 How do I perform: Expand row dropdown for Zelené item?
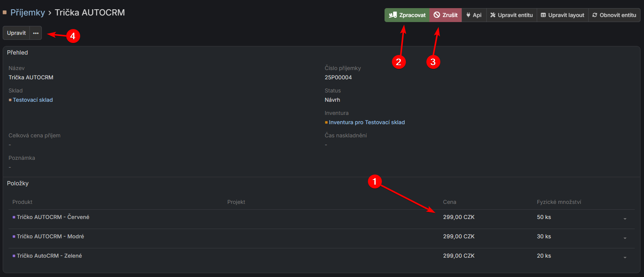[x=625, y=258]
